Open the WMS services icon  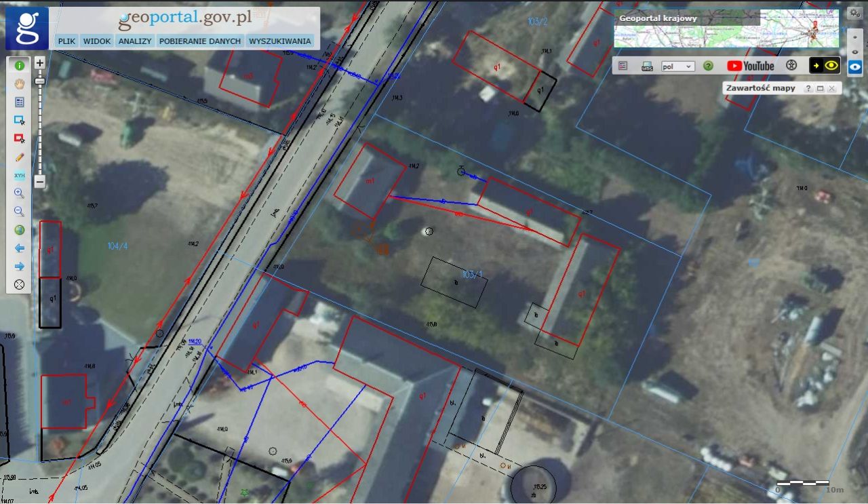[x=647, y=66]
